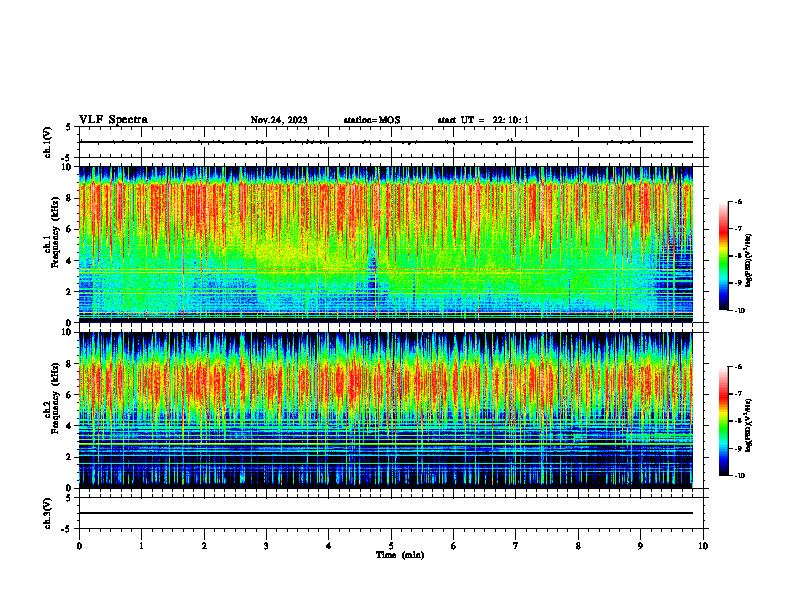The height and width of the screenshot is (612, 792).
Task: Click the ch.1(V) waveform strip at top
Action: tap(391, 142)
